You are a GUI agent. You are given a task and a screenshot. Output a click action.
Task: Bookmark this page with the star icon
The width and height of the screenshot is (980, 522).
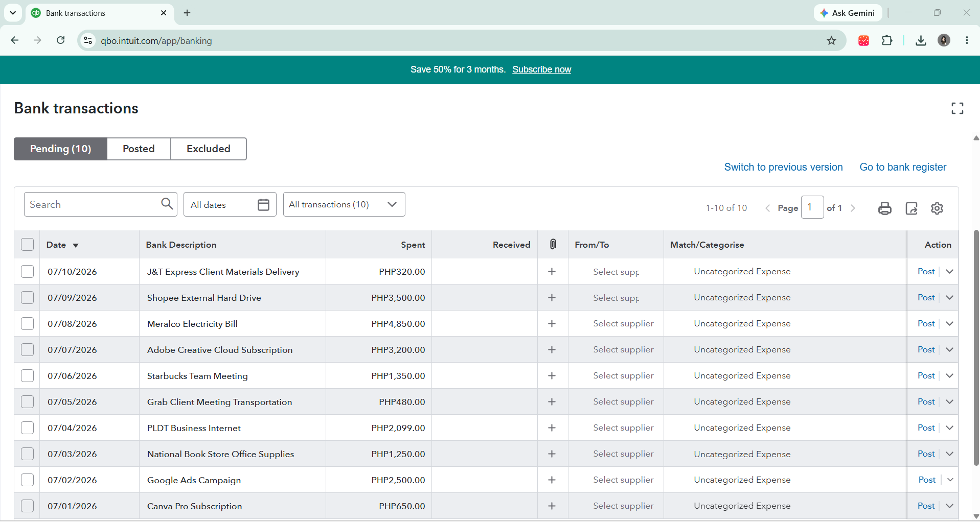(832, 41)
